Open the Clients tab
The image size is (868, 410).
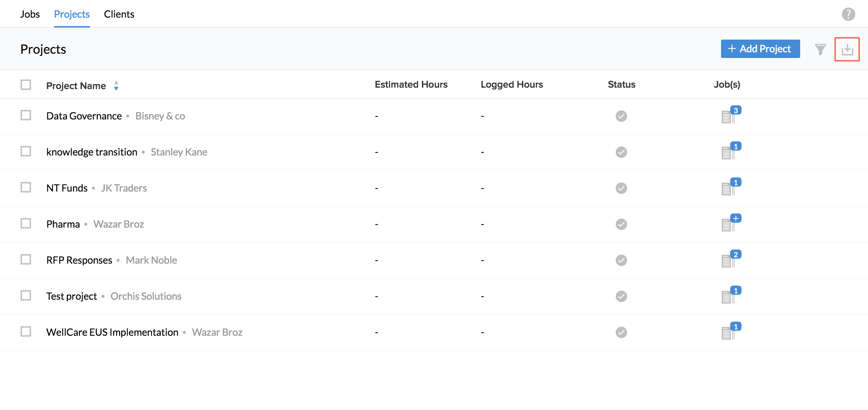coord(119,14)
